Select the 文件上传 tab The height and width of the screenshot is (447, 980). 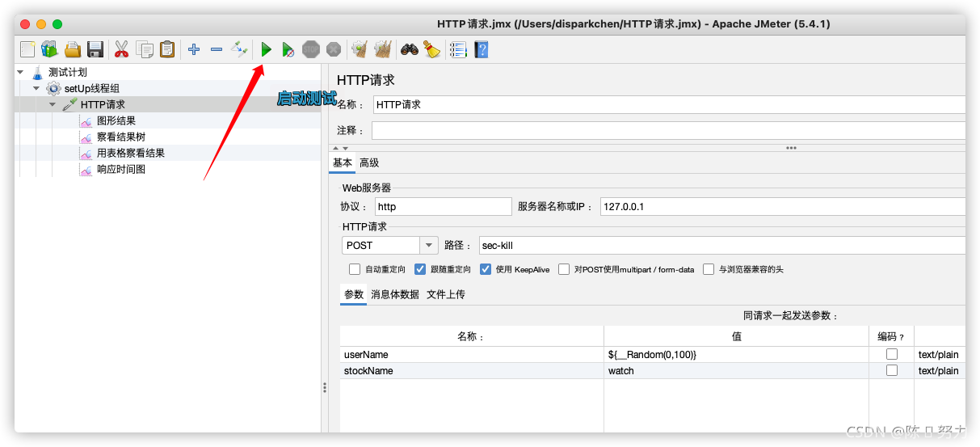[446, 294]
